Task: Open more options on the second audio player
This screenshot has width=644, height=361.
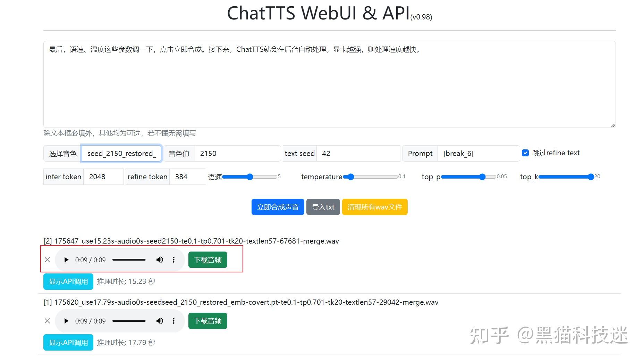Action: click(x=174, y=321)
